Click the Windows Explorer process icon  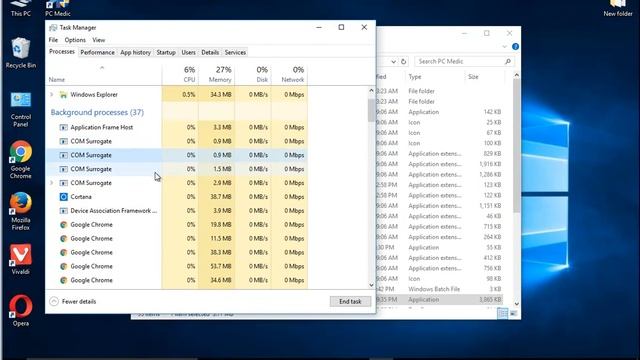pos(63,95)
